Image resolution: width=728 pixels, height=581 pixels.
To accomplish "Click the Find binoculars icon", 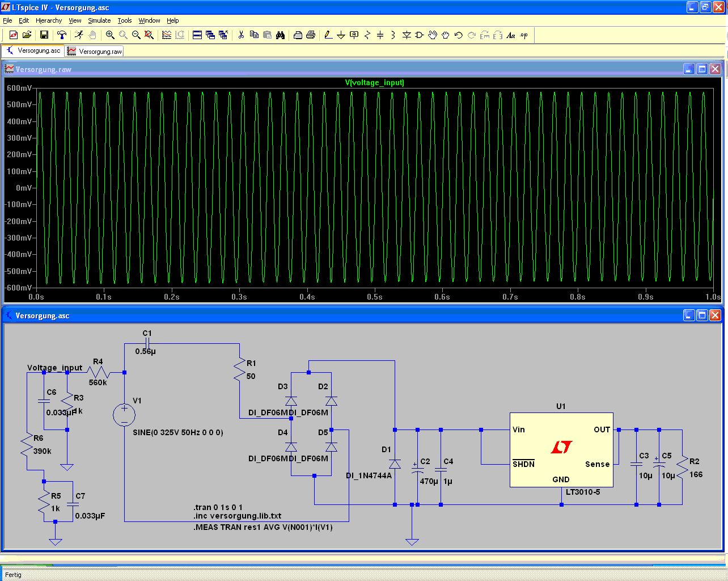I will (x=280, y=35).
